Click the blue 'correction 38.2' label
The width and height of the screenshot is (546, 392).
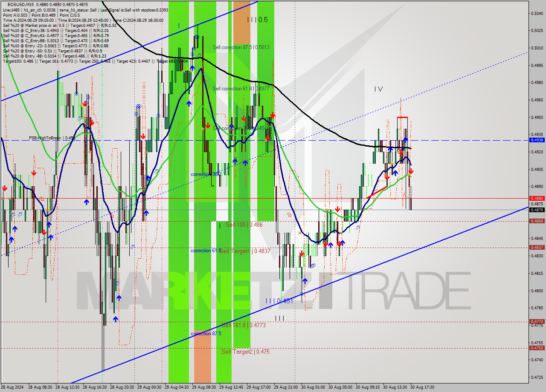pos(206,174)
